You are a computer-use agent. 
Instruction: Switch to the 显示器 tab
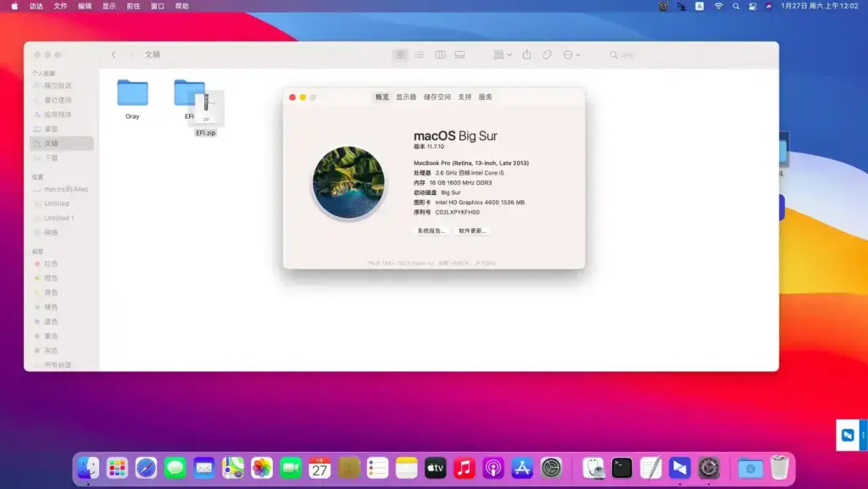406,97
